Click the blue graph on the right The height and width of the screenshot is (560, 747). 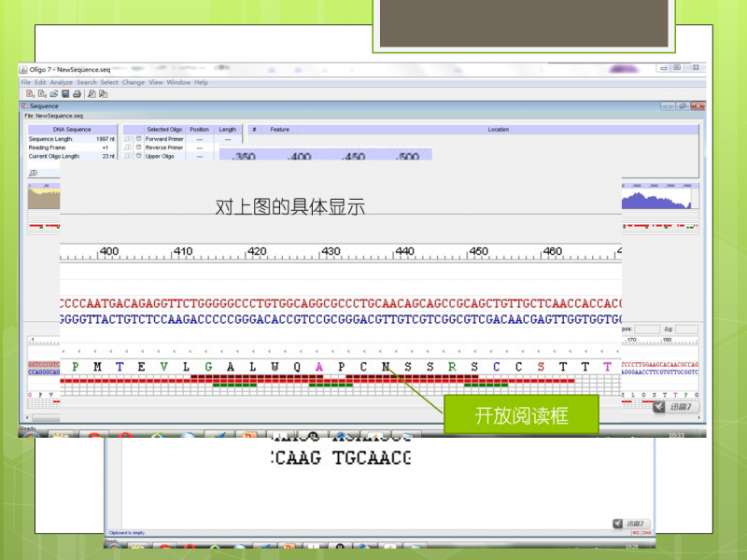pyautogui.click(x=656, y=200)
